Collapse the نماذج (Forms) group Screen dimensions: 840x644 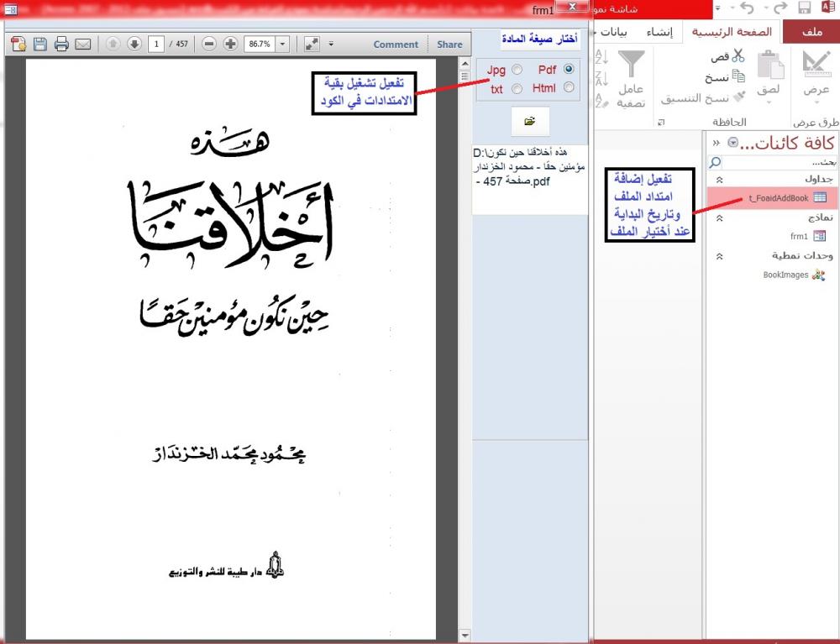click(x=720, y=217)
